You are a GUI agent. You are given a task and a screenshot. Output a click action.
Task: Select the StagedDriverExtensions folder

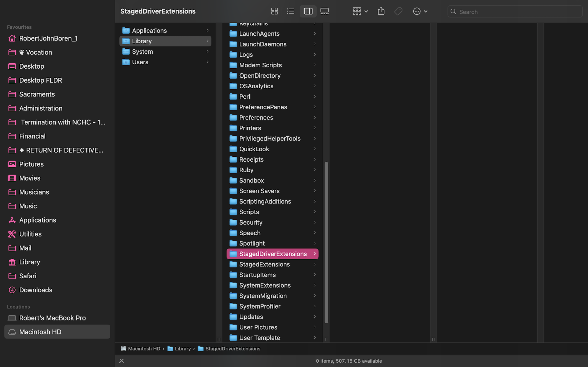[x=272, y=254]
